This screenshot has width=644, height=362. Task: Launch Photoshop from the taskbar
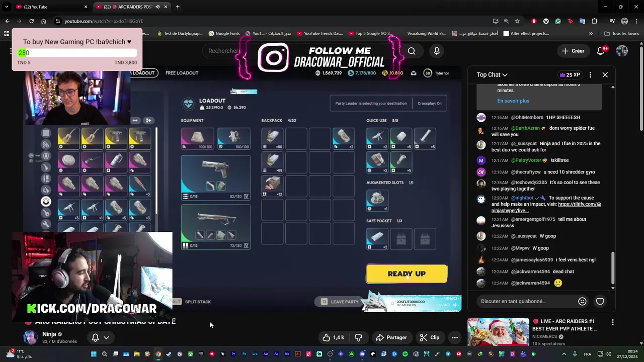click(x=244, y=354)
